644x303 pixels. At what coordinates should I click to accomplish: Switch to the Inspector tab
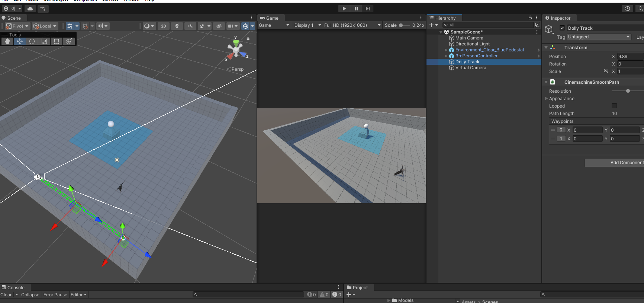(x=560, y=18)
